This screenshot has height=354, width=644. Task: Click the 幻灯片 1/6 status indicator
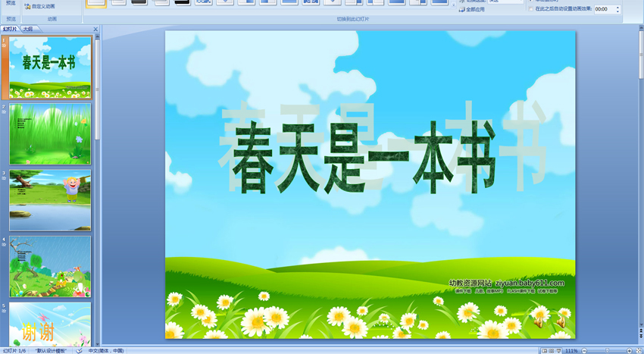[14, 351]
